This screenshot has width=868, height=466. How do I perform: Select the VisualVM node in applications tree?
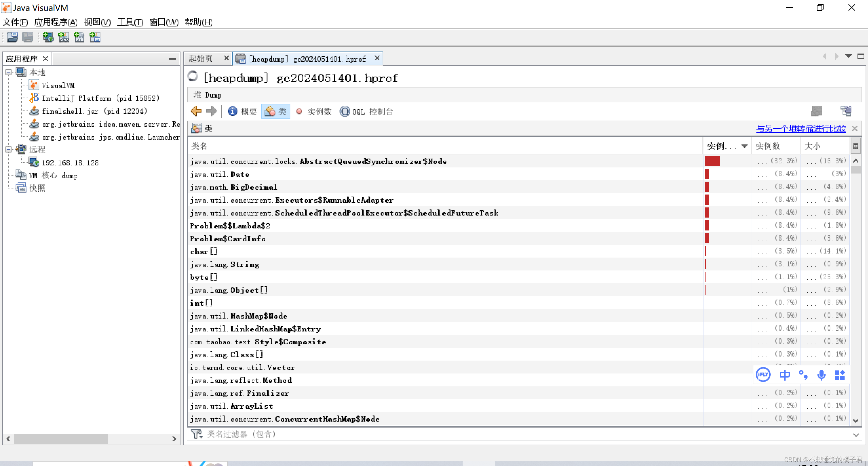click(52, 85)
